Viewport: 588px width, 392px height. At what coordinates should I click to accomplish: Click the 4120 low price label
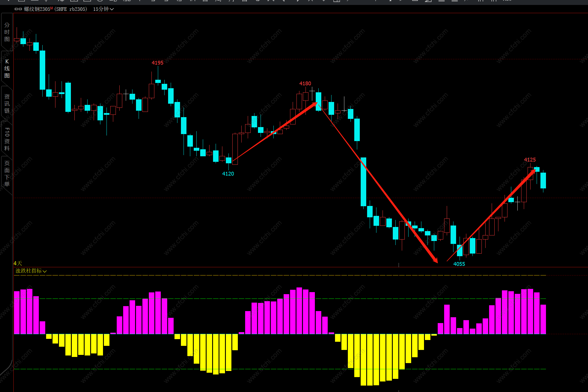tap(228, 174)
